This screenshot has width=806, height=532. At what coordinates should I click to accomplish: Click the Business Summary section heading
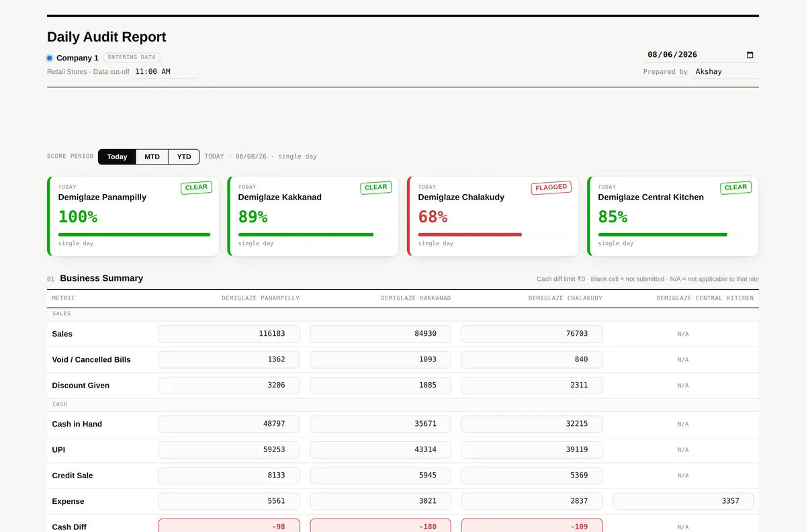tap(101, 278)
